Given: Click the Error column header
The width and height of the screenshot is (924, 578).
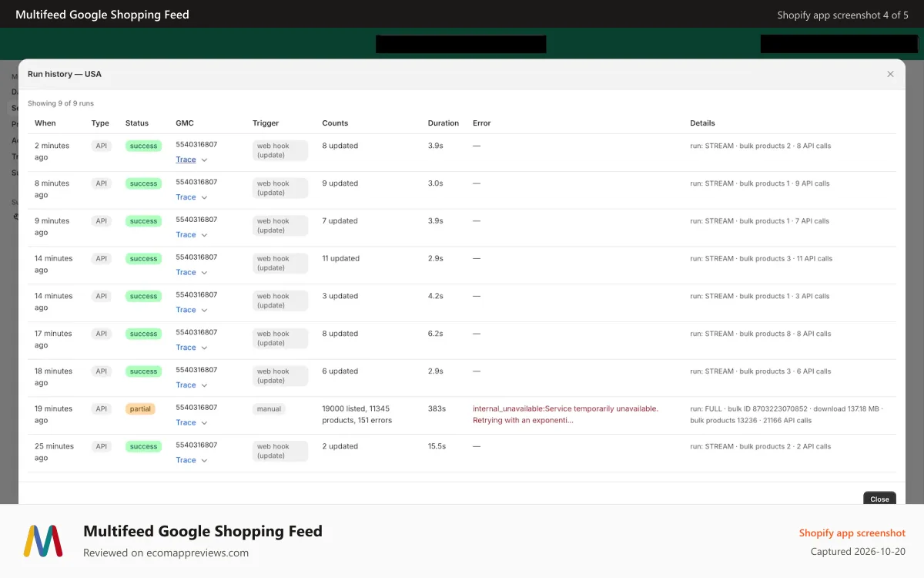Looking at the screenshot, I should 482,123.
